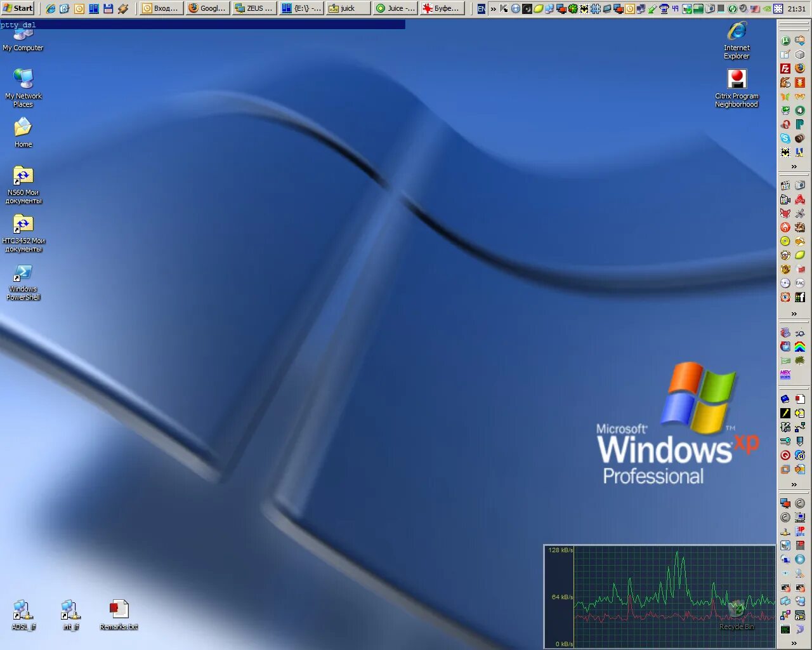The height and width of the screenshot is (650, 812).
Task: Click the ptty_dsl title bar
Action: click(x=202, y=25)
